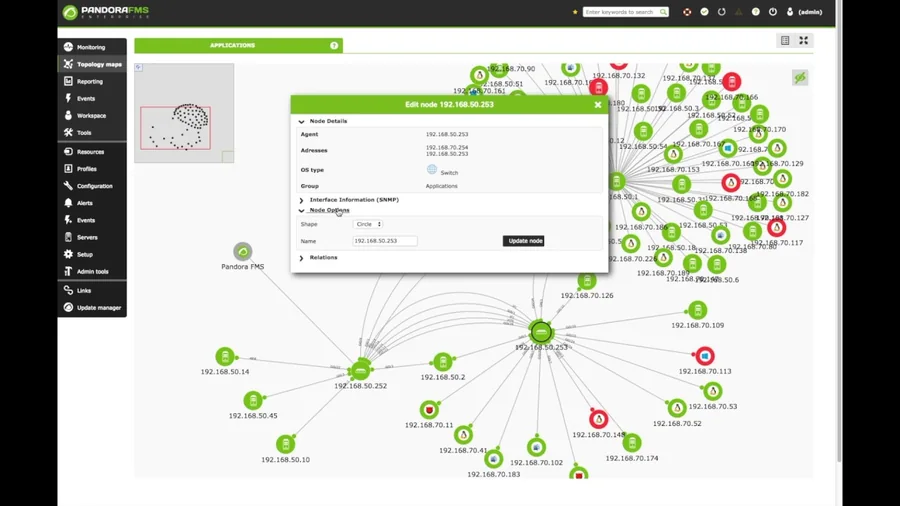Screen dimensions: 900x506
Task: Open the Reporting menu in sidebar
Action: (92, 81)
